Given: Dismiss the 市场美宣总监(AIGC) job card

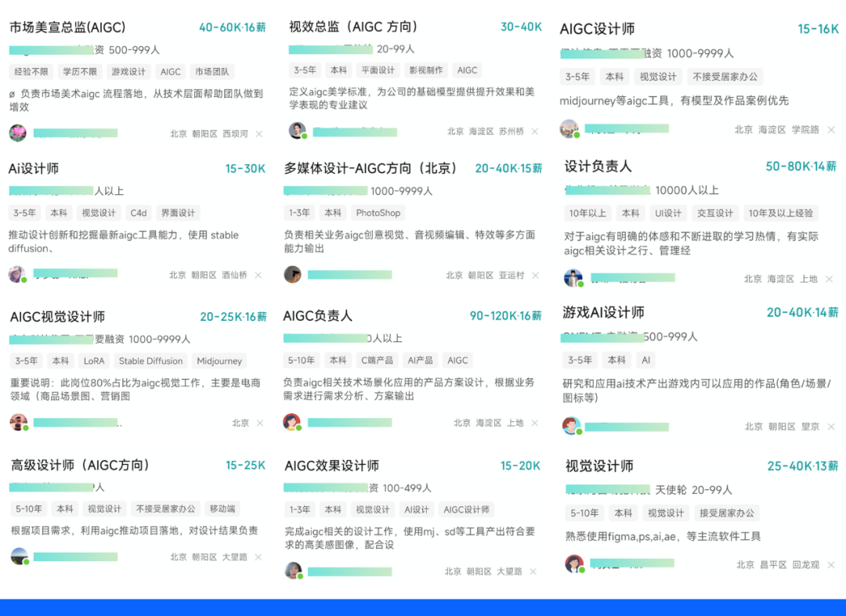Looking at the screenshot, I should [259, 134].
